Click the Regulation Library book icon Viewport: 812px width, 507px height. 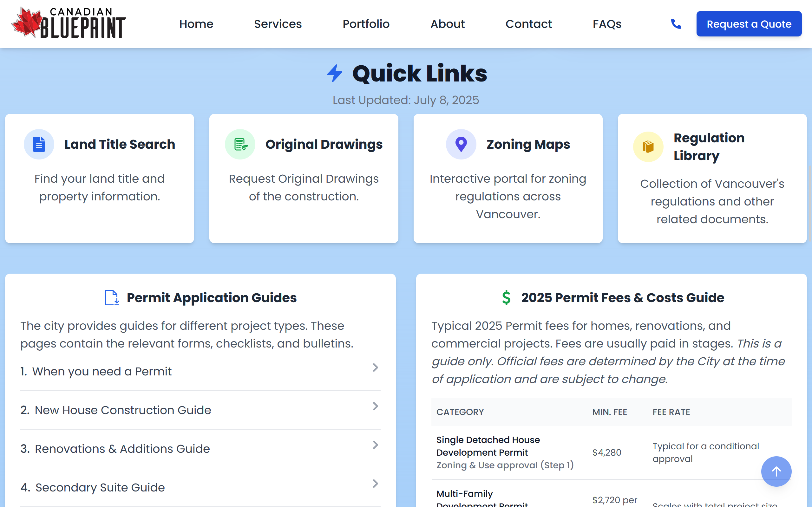click(648, 147)
